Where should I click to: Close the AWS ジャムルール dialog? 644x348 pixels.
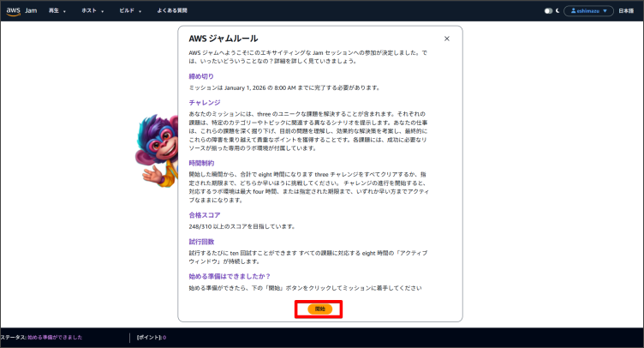(x=446, y=39)
